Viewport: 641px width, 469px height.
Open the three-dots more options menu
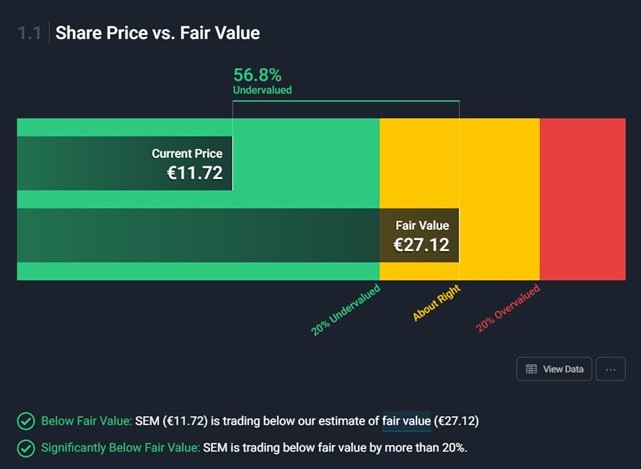[x=610, y=369]
